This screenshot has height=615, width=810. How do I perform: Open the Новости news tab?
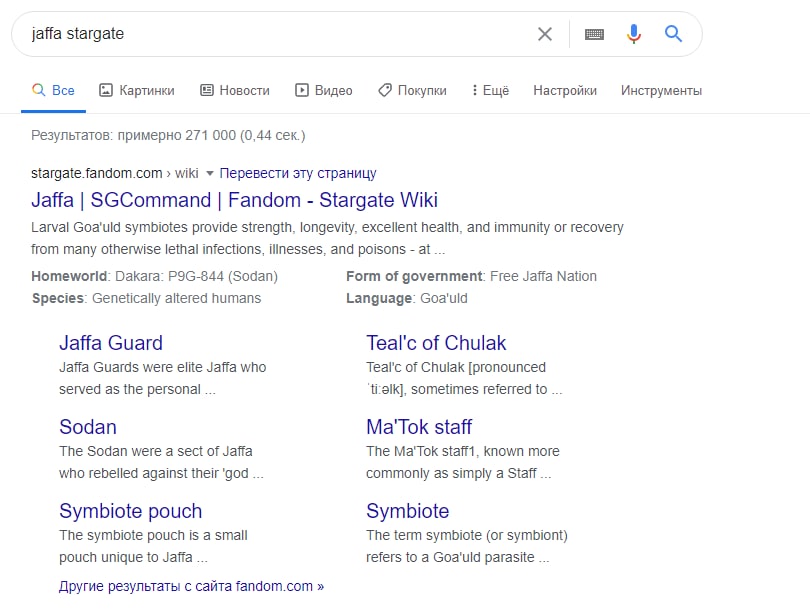[x=235, y=90]
